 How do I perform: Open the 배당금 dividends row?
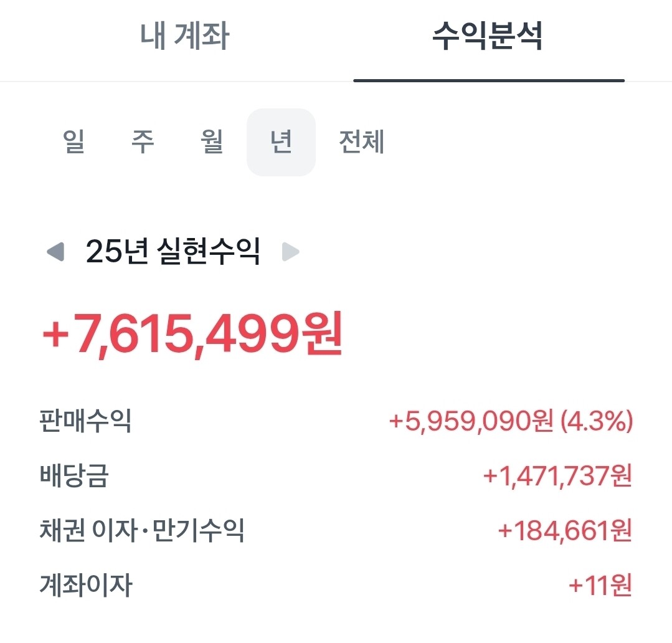pos(336,475)
